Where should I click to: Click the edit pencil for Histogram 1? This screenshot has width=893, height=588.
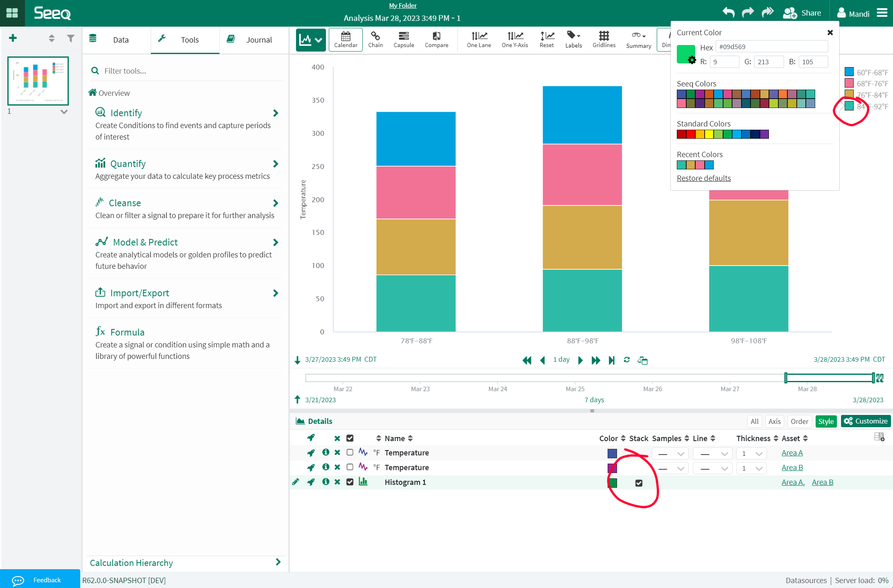(x=296, y=482)
